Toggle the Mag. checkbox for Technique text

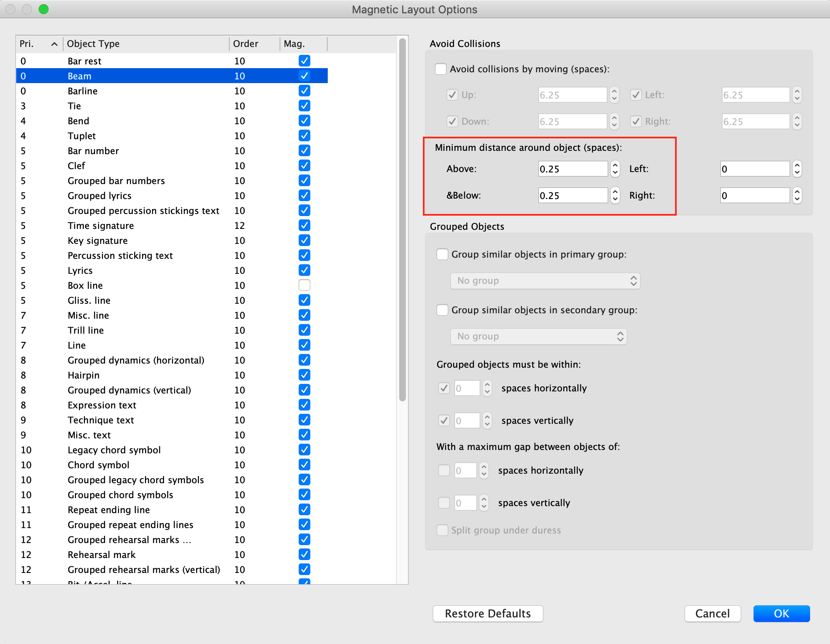tap(304, 420)
